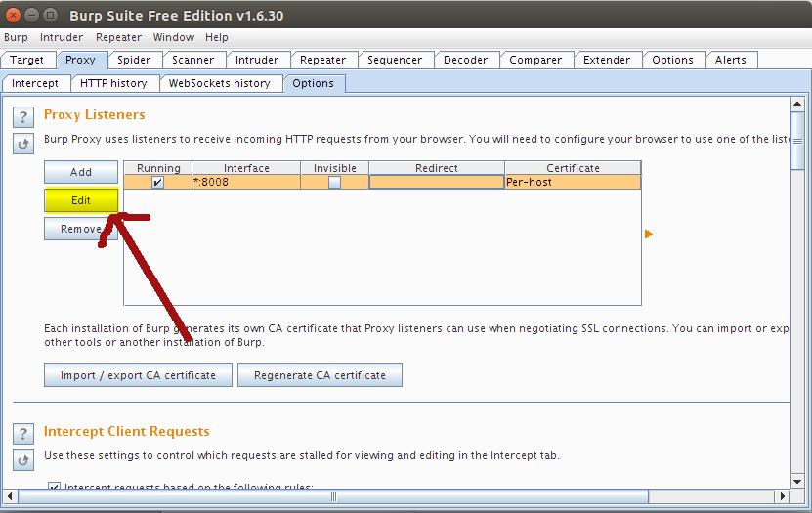The width and height of the screenshot is (812, 513).
Task: Click Proxy Listeners restore defaults icon
Action: pyautogui.click(x=23, y=144)
